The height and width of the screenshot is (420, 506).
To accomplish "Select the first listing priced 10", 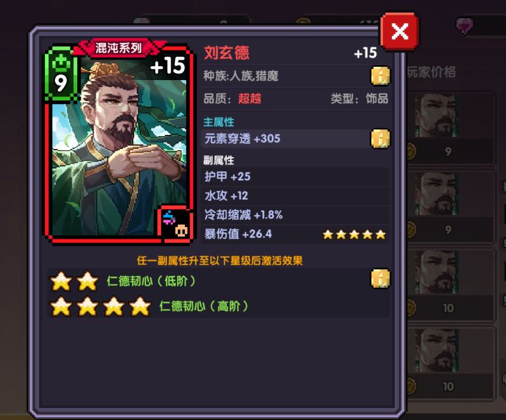I will [x=451, y=286].
